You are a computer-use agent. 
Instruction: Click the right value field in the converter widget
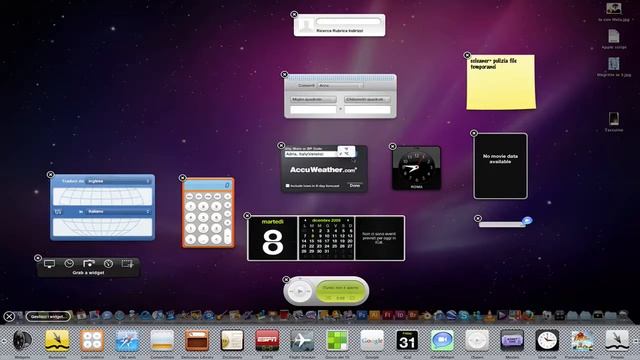pos(367,110)
